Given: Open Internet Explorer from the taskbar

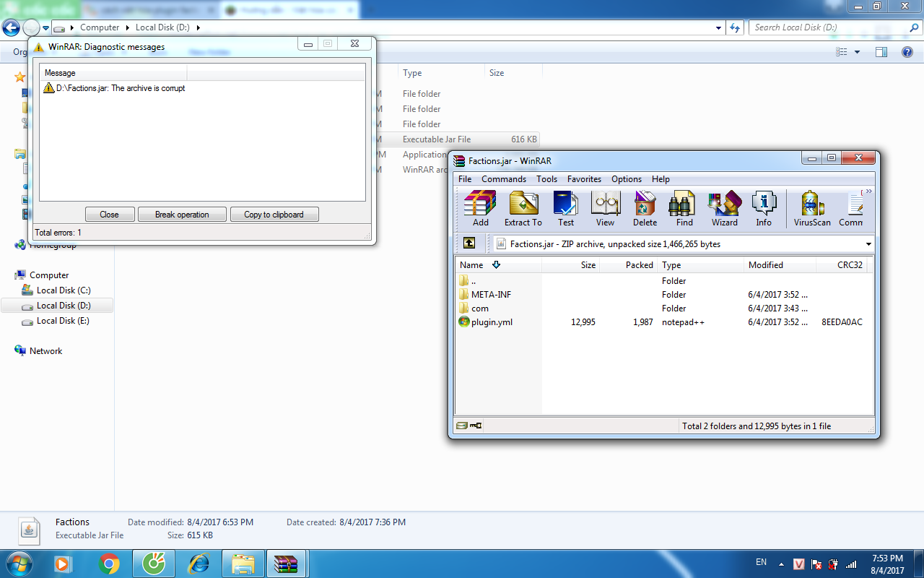Looking at the screenshot, I should click(x=198, y=564).
